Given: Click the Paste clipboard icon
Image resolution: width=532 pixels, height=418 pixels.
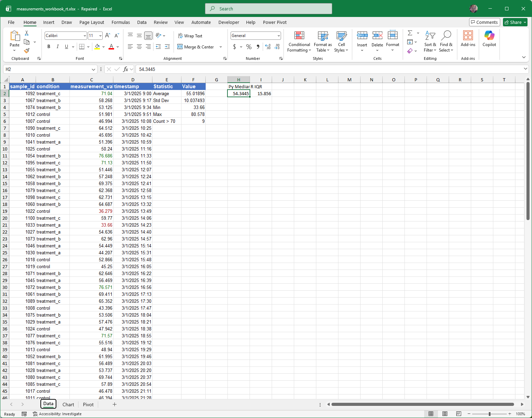Looking at the screenshot, I should tap(15, 36).
